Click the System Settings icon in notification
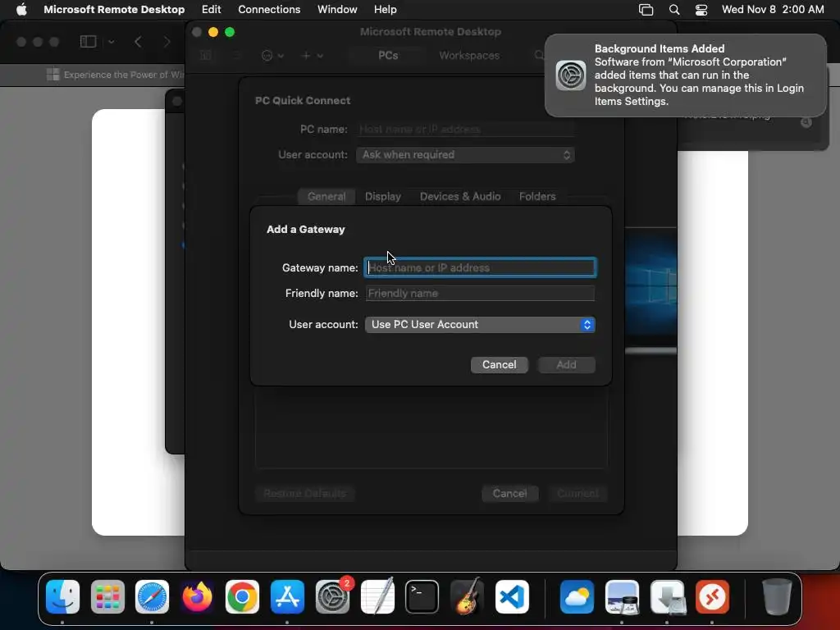Screen dimensions: 840x630 pos(571,75)
